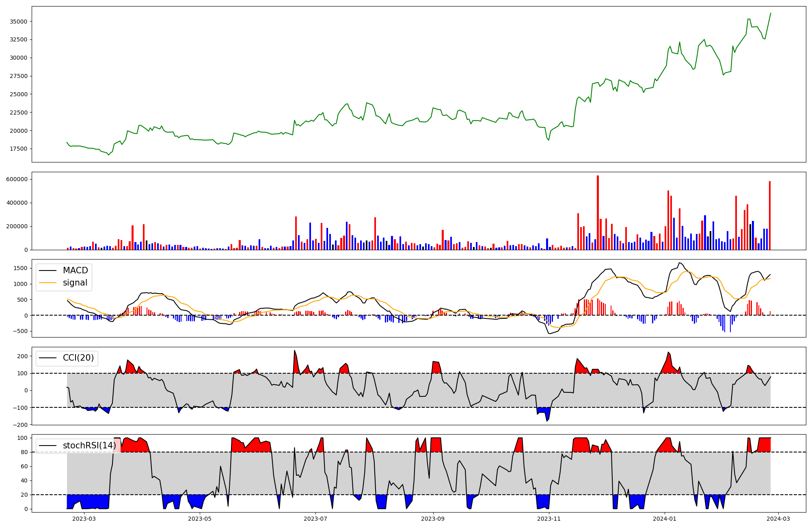Click the 2024-03 x-axis date label
Viewport: 812px width, 528px height.
click(778, 519)
